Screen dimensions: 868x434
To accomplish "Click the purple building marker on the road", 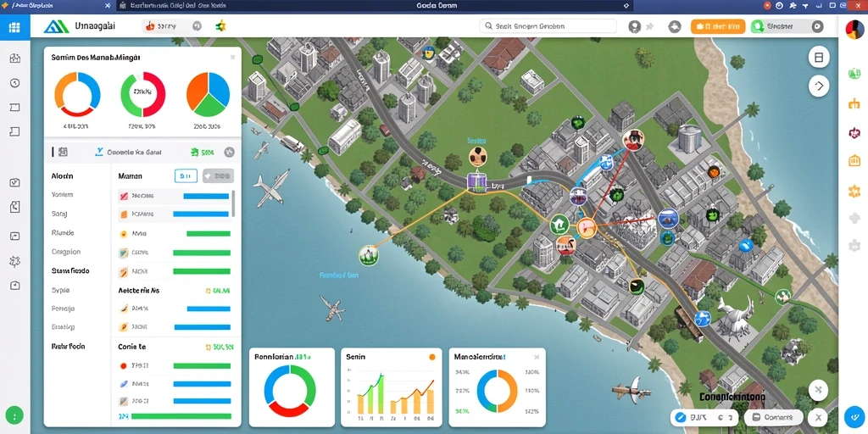I will click(476, 183).
